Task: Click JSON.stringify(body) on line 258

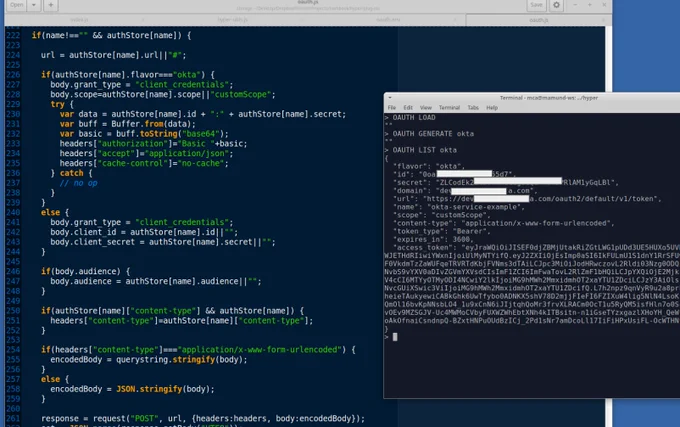Action: [165, 389]
